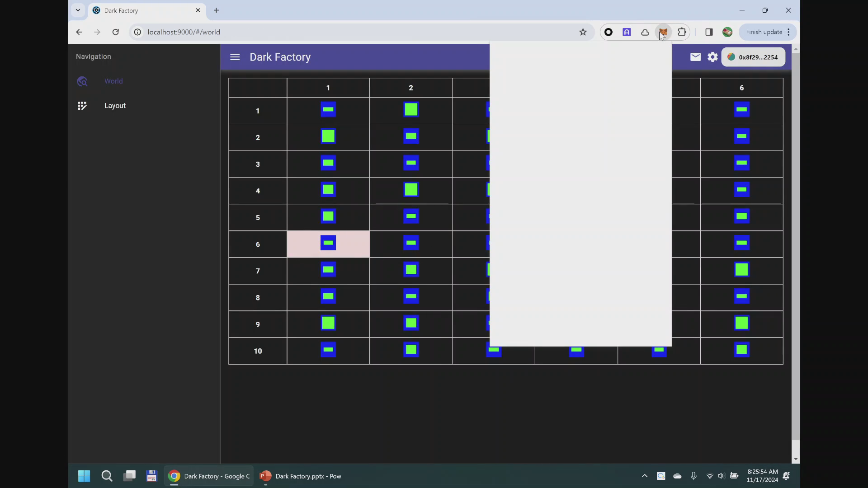
Task: Show hidden system tray icons
Action: pos(645,476)
